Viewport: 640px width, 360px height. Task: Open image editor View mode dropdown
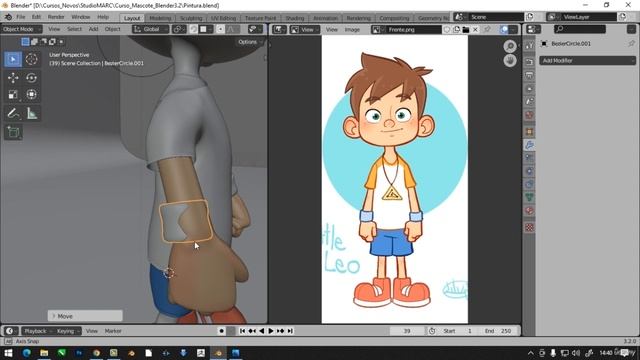click(x=305, y=29)
